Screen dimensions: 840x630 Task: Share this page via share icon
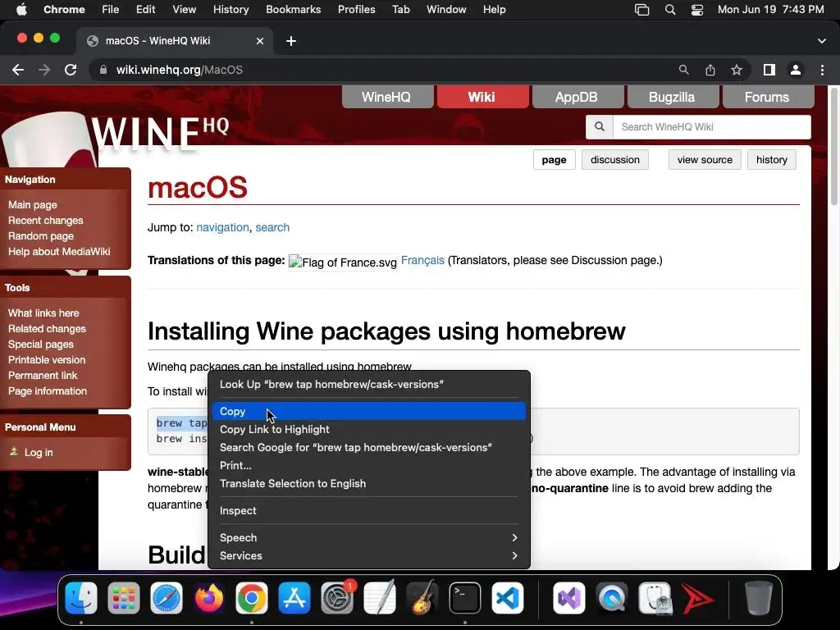710,70
